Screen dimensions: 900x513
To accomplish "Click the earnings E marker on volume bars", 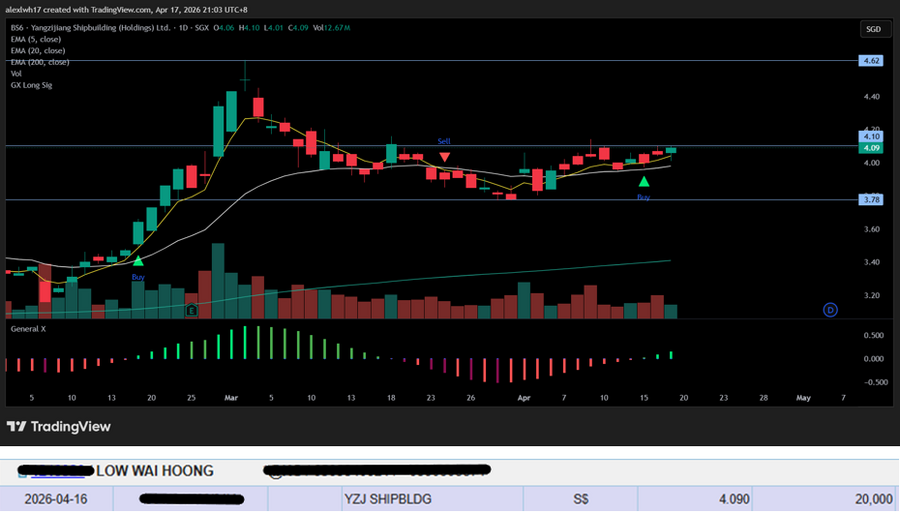I will (x=190, y=311).
